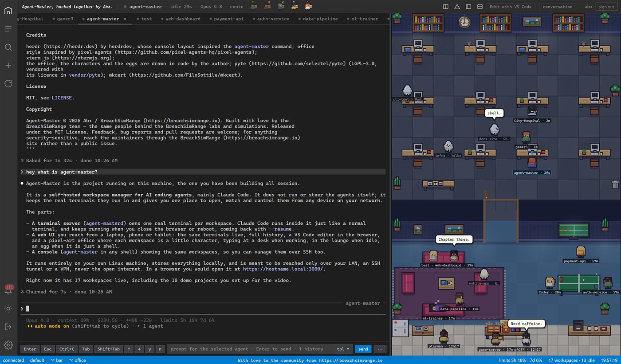Expand the three-dots more options button
The width and height of the screenshot is (621, 364).
tap(380, 349)
